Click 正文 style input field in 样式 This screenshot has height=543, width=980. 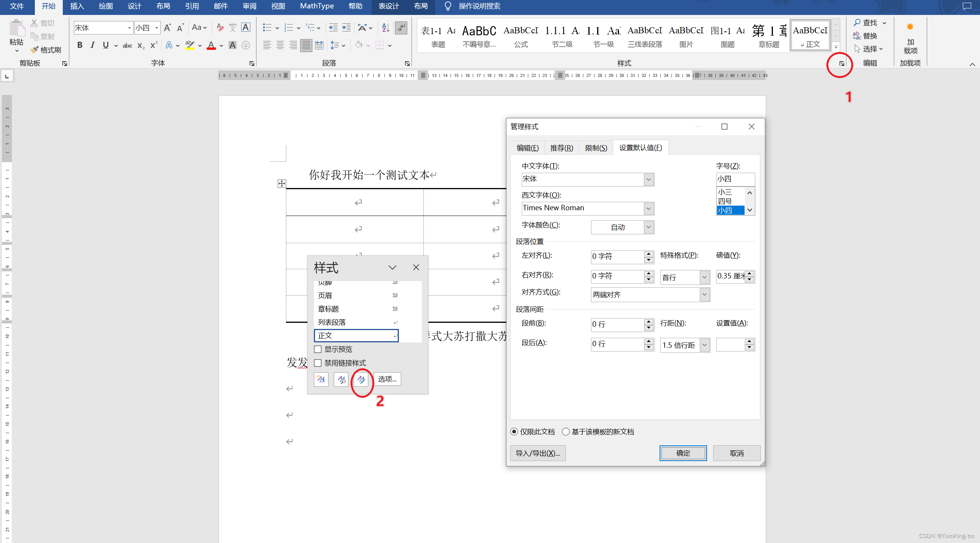click(356, 336)
